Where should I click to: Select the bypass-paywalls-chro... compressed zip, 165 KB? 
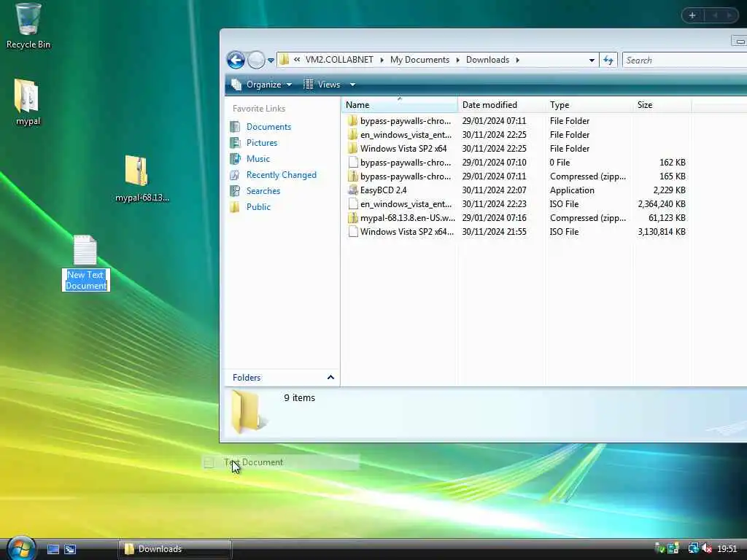coord(517,176)
